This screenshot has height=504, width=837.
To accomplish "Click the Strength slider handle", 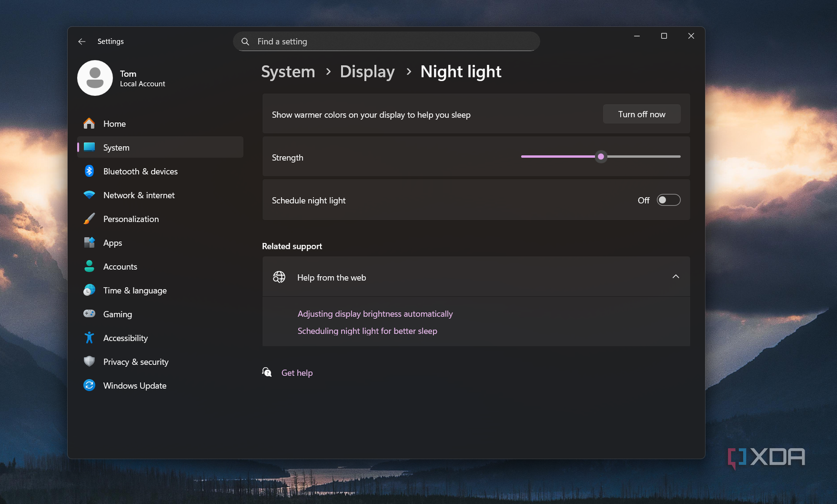I will point(601,157).
